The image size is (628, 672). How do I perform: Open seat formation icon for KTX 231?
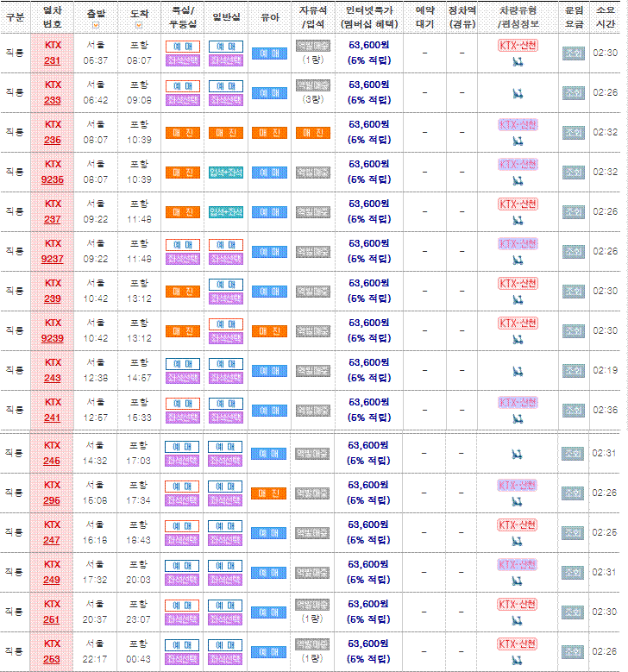[518, 62]
